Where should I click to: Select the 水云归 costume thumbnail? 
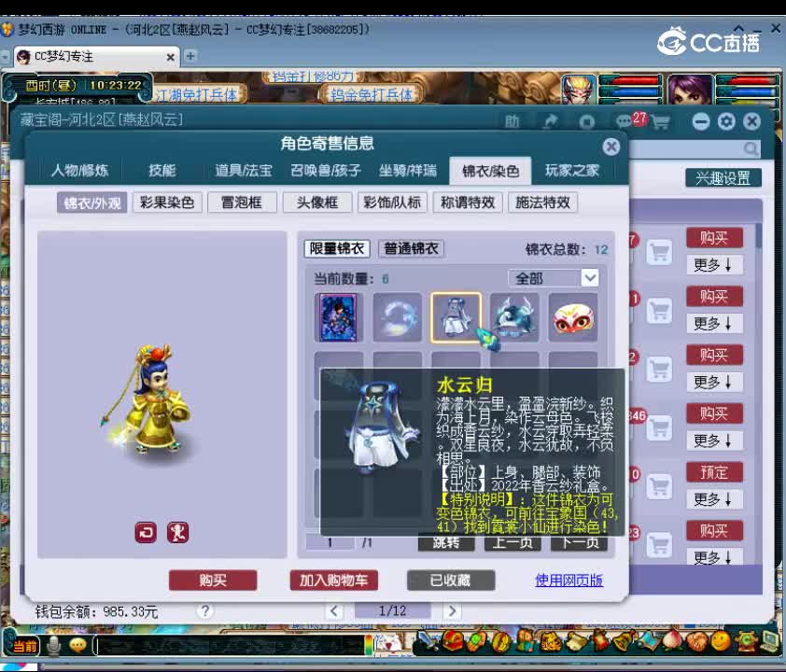(x=456, y=317)
